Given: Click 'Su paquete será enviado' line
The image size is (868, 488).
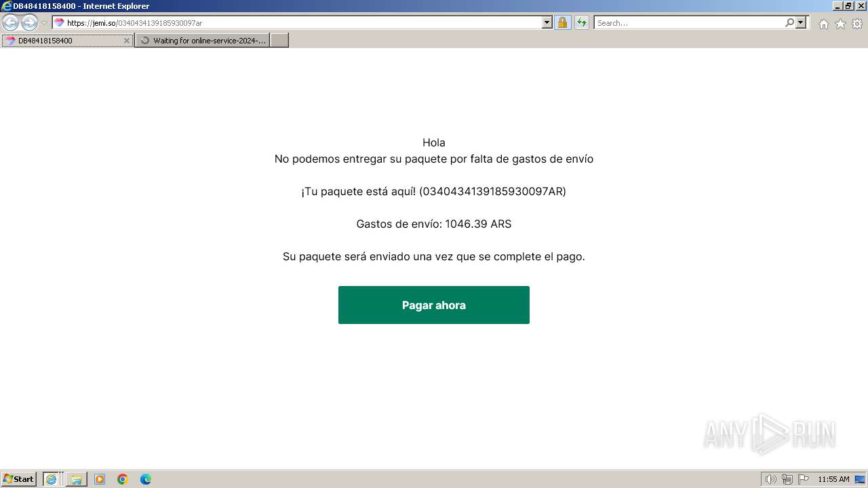Looking at the screenshot, I should (x=434, y=256).
